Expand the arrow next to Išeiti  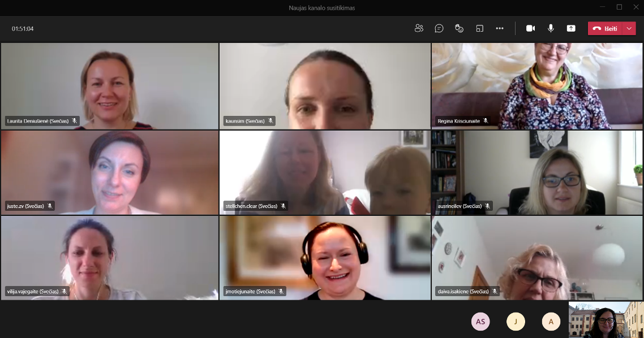pyautogui.click(x=629, y=28)
